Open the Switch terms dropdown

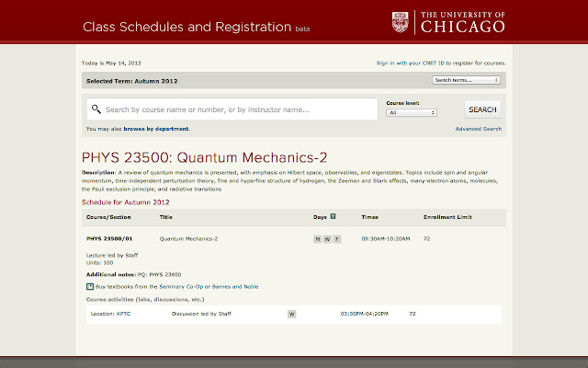pyautogui.click(x=466, y=80)
